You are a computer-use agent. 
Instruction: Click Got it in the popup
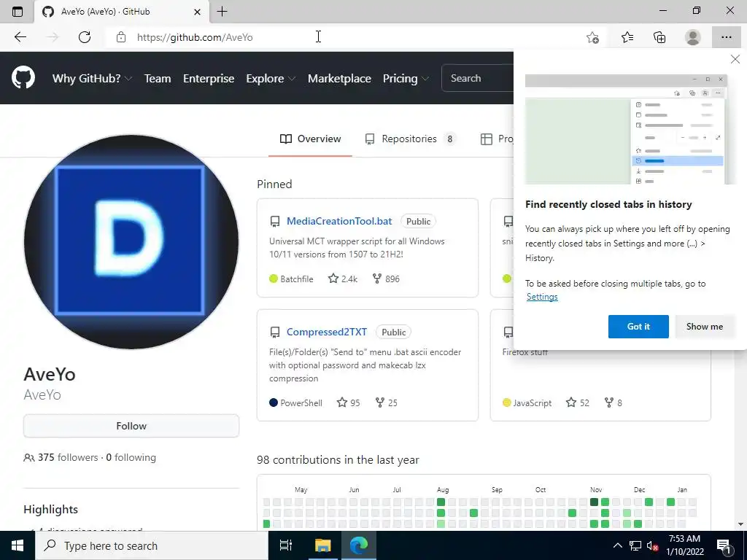pyautogui.click(x=638, y=326)
